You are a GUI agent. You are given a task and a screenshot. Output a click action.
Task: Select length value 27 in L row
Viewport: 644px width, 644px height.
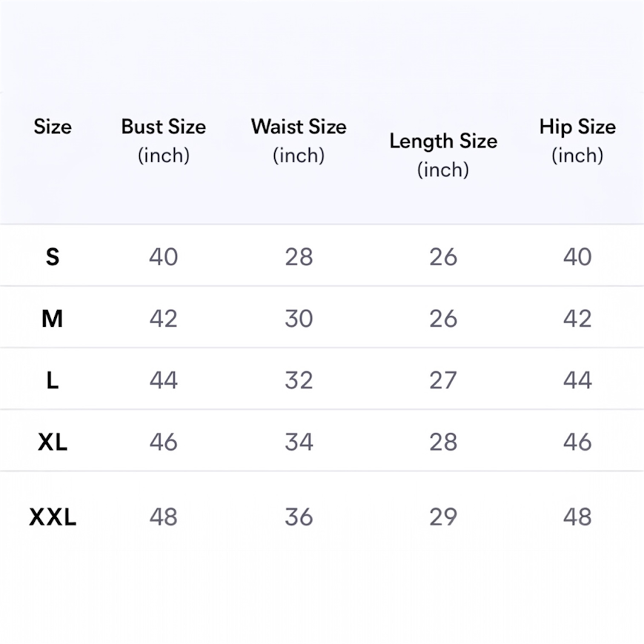[x=443, y=380]
